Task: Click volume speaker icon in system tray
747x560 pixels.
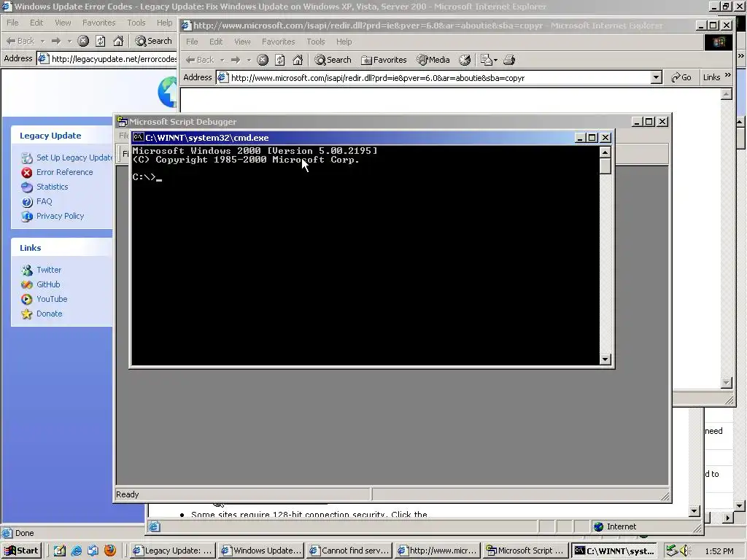Action: tap(684, 551)
